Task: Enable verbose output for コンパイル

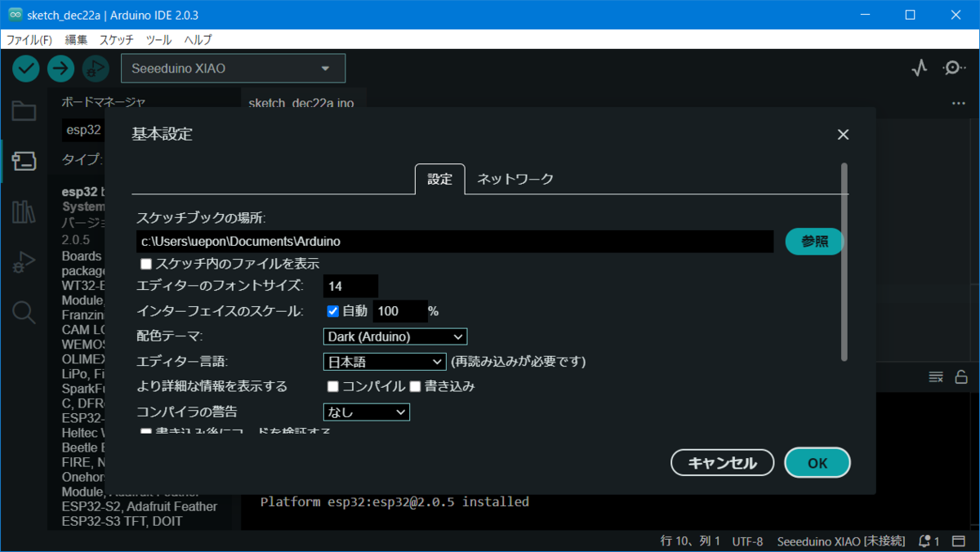Action: 332,386
